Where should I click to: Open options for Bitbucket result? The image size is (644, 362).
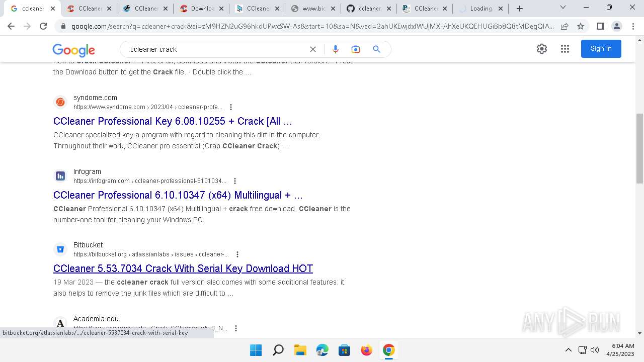[237, 254]
